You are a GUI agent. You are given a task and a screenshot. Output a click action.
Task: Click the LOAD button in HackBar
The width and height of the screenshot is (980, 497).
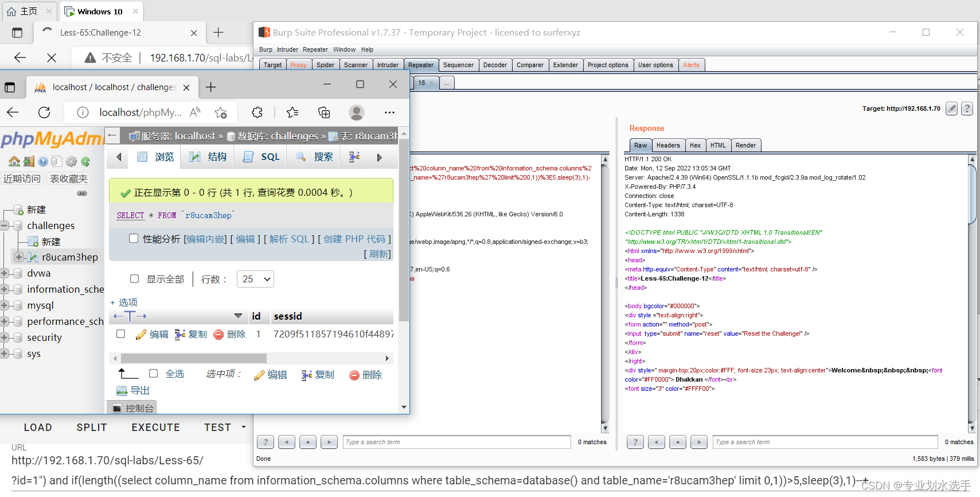[x=38, y=428]
